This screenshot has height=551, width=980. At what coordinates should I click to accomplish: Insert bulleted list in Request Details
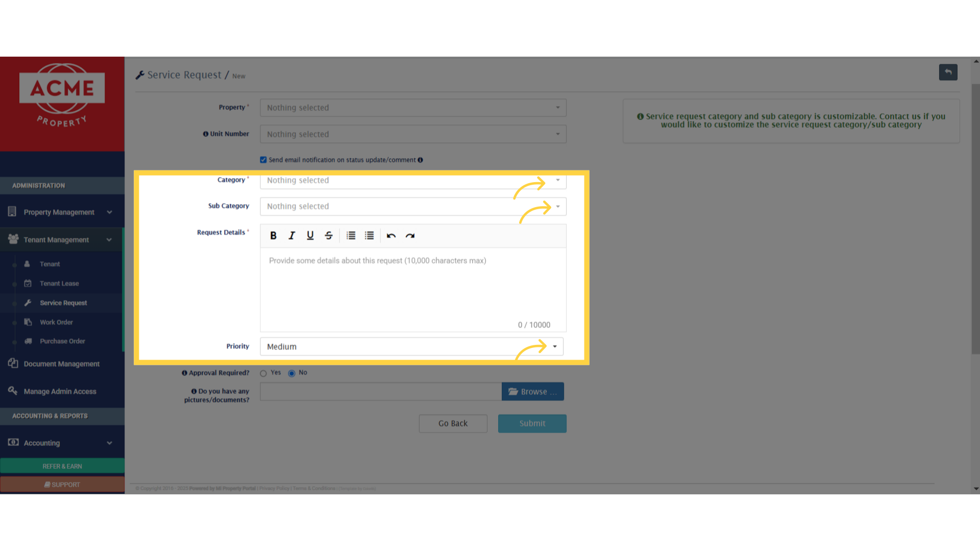tap(369, 235)
